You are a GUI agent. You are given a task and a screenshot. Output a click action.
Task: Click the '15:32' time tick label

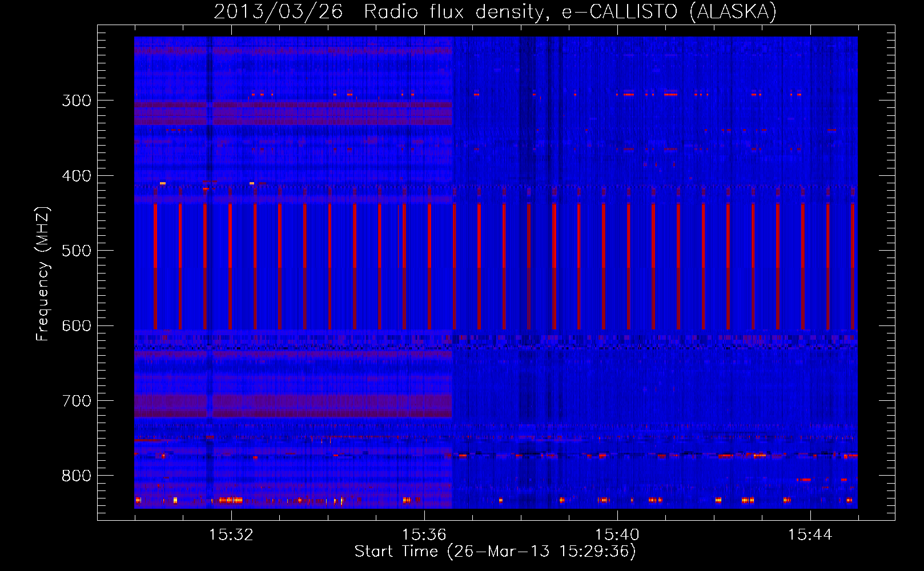[231, 535]
